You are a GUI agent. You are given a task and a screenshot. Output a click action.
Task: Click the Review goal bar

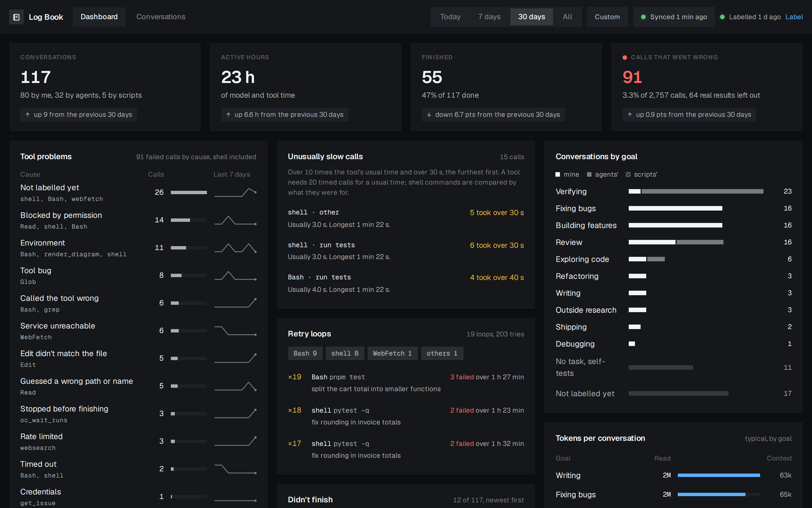tap(676, 242)
